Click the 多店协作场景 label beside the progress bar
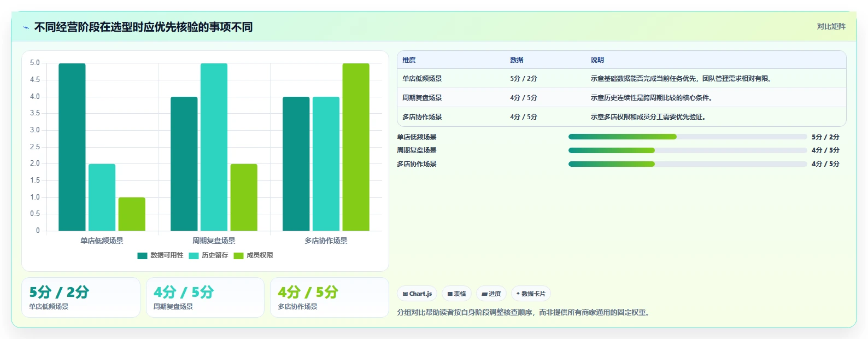 pos(417,164)
